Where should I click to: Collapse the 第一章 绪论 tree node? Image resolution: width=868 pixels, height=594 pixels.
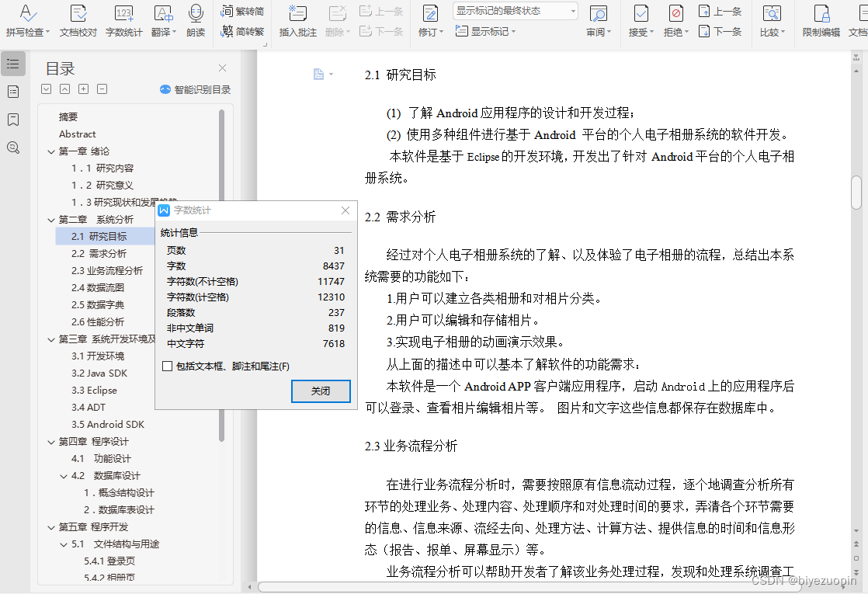tap(51, 151)
